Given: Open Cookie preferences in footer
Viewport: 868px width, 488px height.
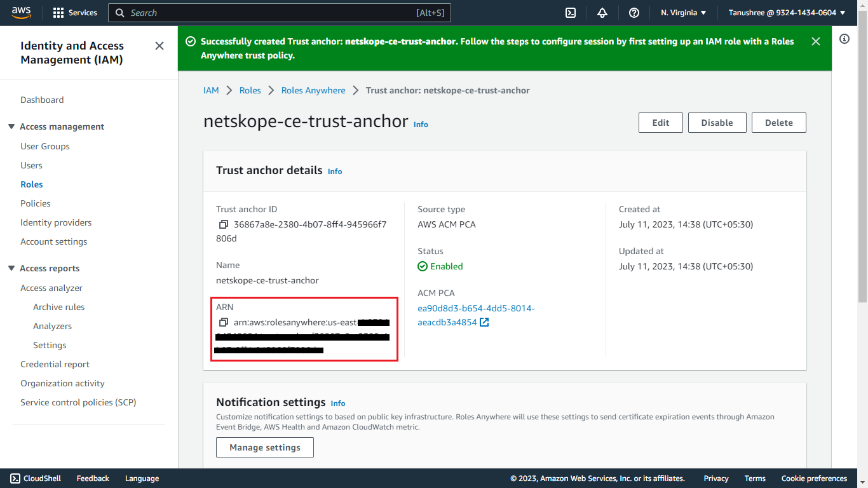Looking at the screenshot, I should coord(814,478).
